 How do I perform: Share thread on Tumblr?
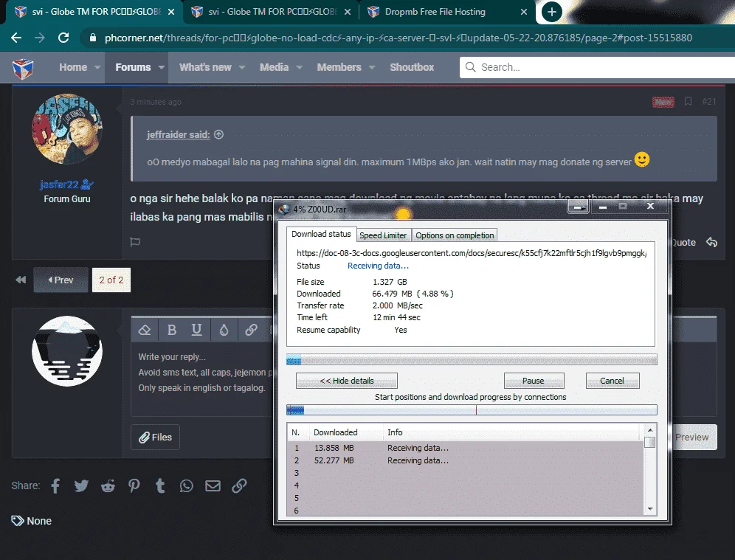coord(160,486)
